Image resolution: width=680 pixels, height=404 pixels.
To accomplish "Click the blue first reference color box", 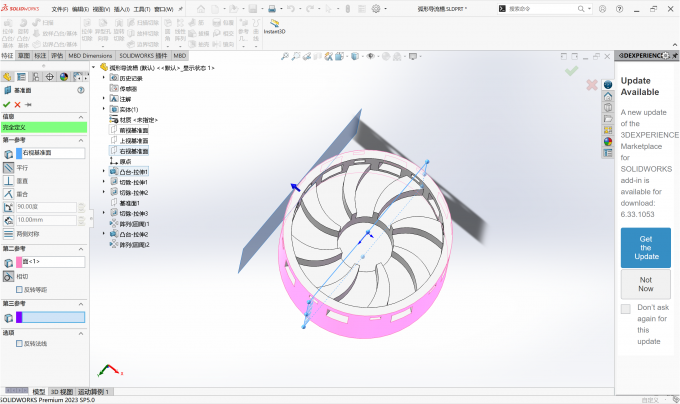I will pyautogui.click(x=19, y=153).
